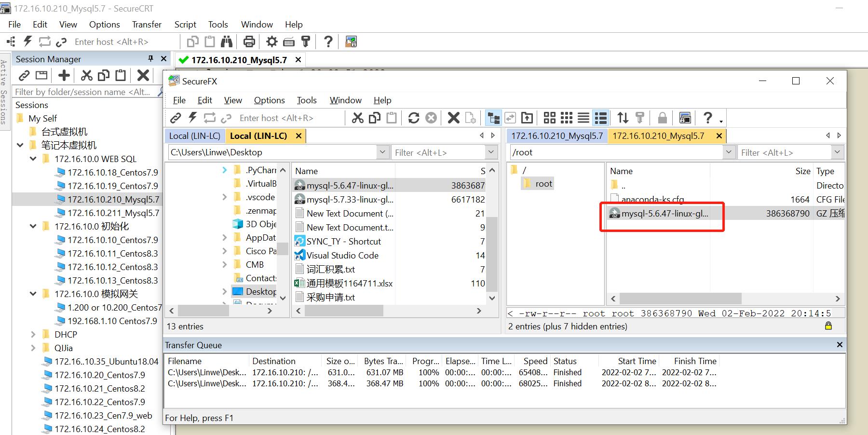Click Session Manager cut scissors icon
The image size is (868, 435).
[86, 75]
